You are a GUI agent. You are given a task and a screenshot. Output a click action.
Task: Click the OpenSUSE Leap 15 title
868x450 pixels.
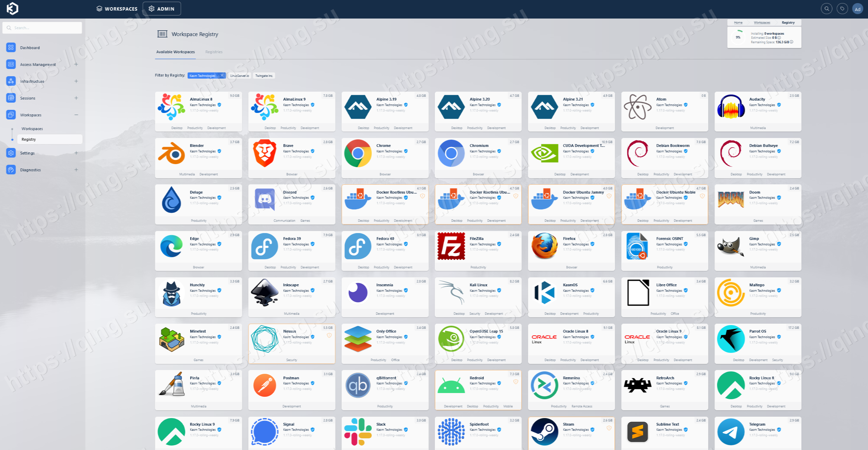click(x=486, y=331)
